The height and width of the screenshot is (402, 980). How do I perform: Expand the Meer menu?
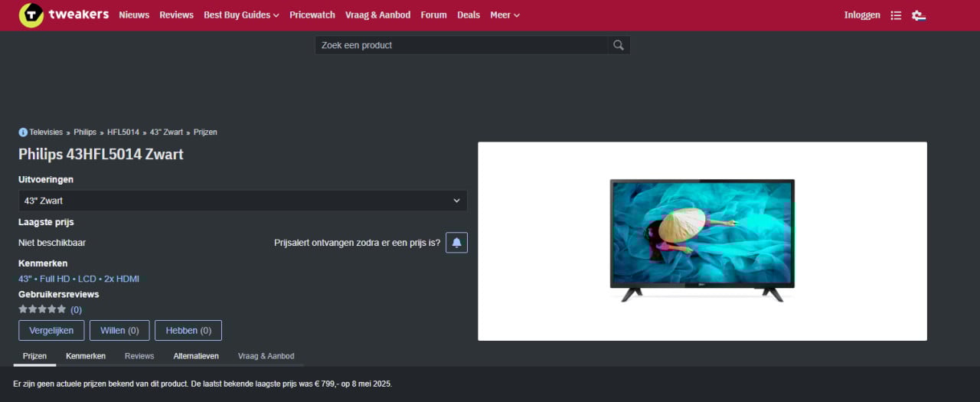click(x=505, y=15)
